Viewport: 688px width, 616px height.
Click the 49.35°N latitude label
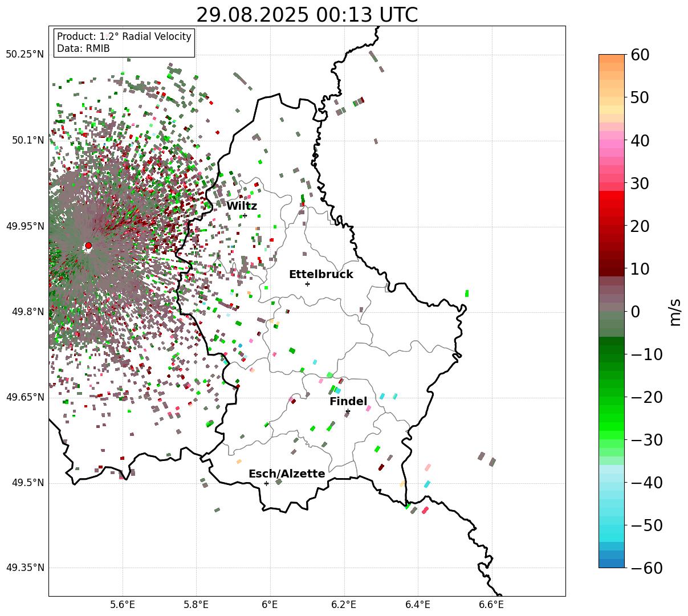click(25, 568)
